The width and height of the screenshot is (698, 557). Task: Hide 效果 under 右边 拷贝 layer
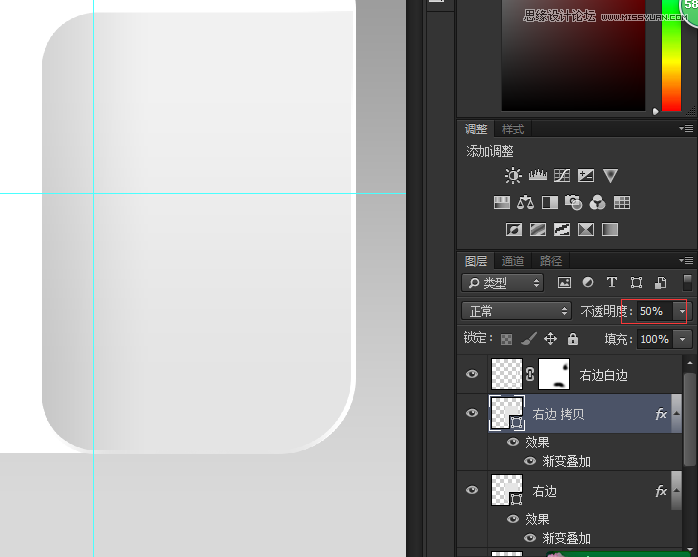[x=513, y=442]
